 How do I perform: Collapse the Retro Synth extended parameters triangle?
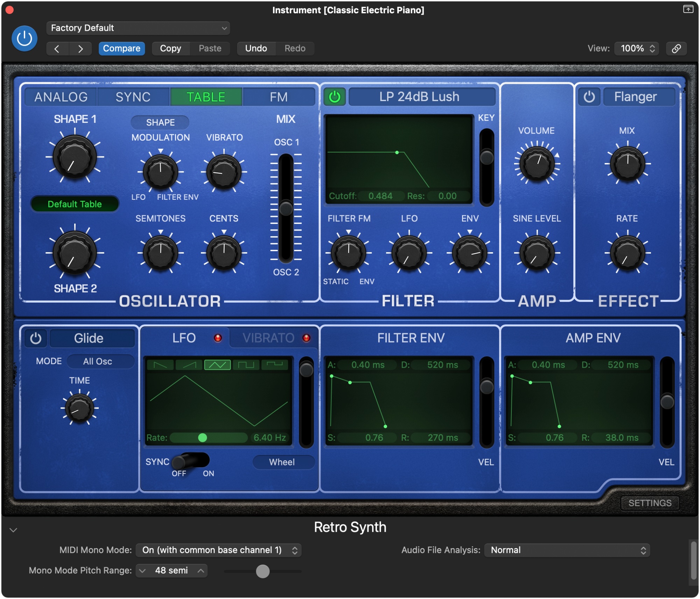(x=13, y=530)
